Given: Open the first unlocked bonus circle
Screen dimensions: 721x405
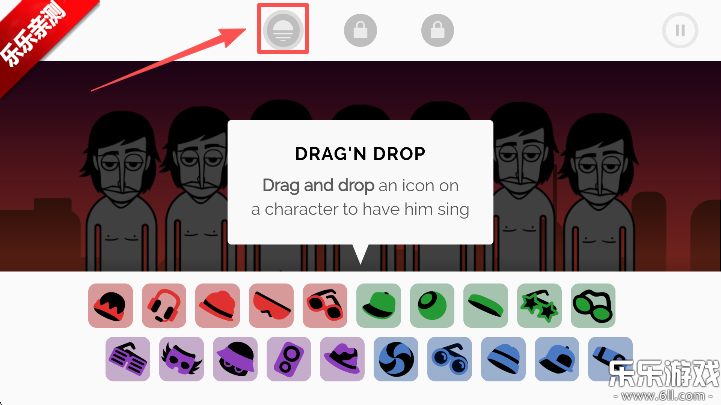Looking at the screenshot, I should tap(283, 30).
